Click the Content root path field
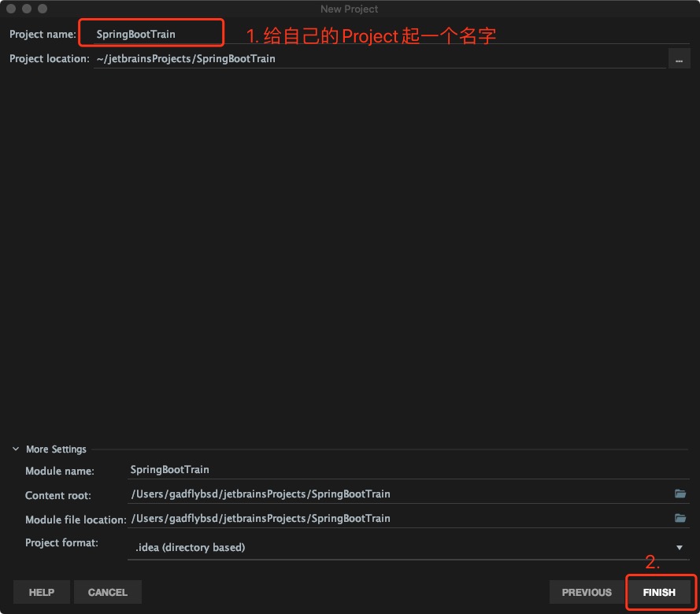The image size is (700, 614). pyautogui.click(x=394, y=494)
